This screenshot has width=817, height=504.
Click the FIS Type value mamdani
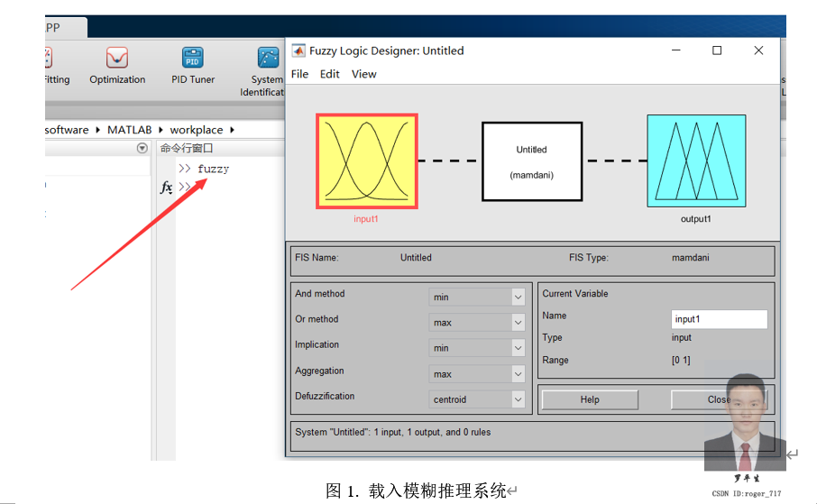(x=691, y=258)
